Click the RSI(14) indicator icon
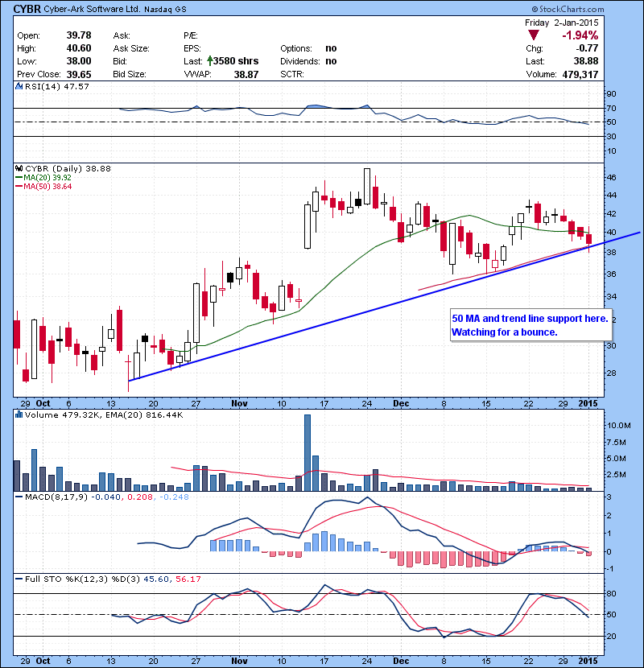The height and width of the screenshot is (668, 644). point(19,86)
